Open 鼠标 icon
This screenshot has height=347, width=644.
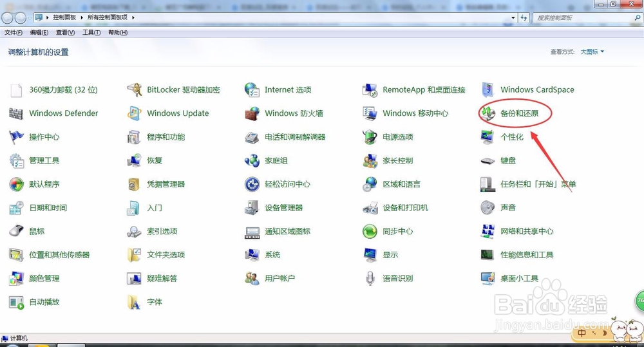pyautogui.click(x=17, y=231)
